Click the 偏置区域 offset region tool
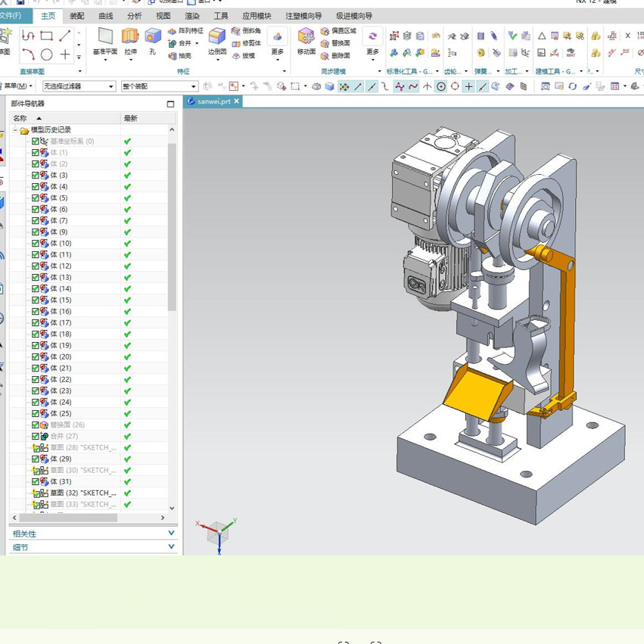 click(x=338, y=31)
